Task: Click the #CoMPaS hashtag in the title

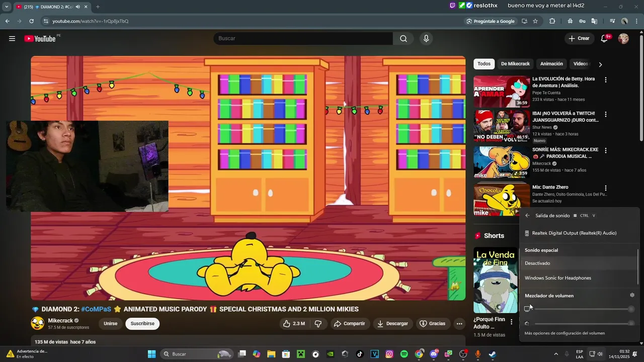Action: coord(96,309)
